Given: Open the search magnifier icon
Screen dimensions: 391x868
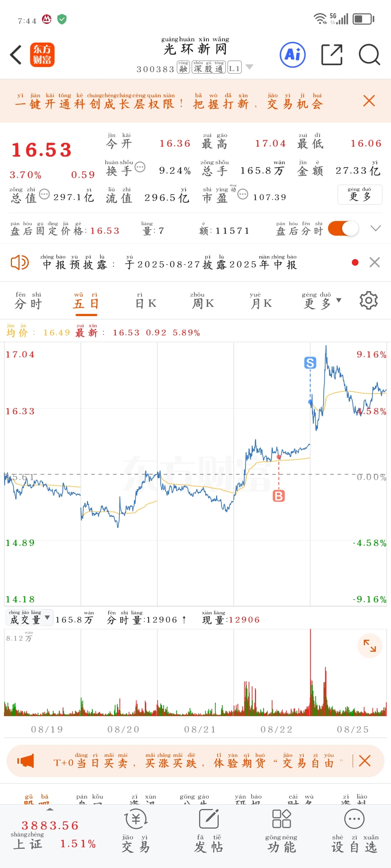Looking at the screenshot, I should tap(369, 55).
